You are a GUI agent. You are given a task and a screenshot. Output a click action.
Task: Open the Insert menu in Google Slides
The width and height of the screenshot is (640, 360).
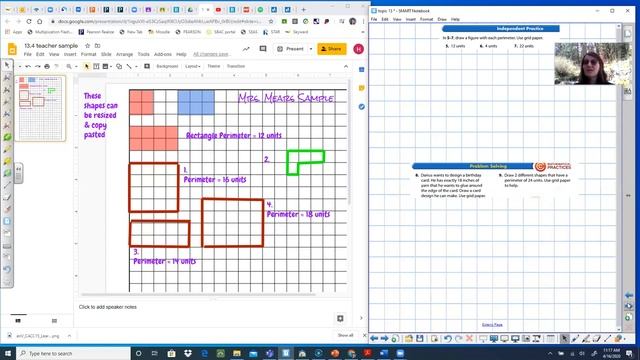pos(70,54)
